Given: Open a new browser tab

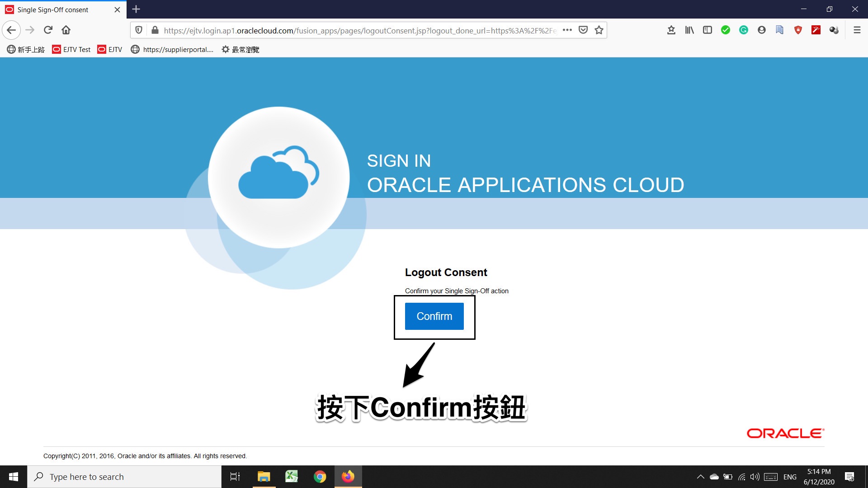Looking at the screenshot, I should 136,9.
